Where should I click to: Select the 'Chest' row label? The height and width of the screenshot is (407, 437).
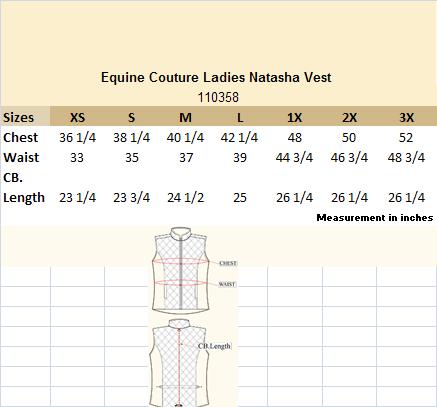[x=20, y=137]
